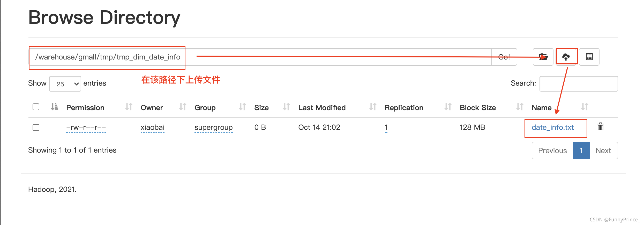
Task: Sort by Size column arrows
Action: pyautogui.click(x=286, y=107)
